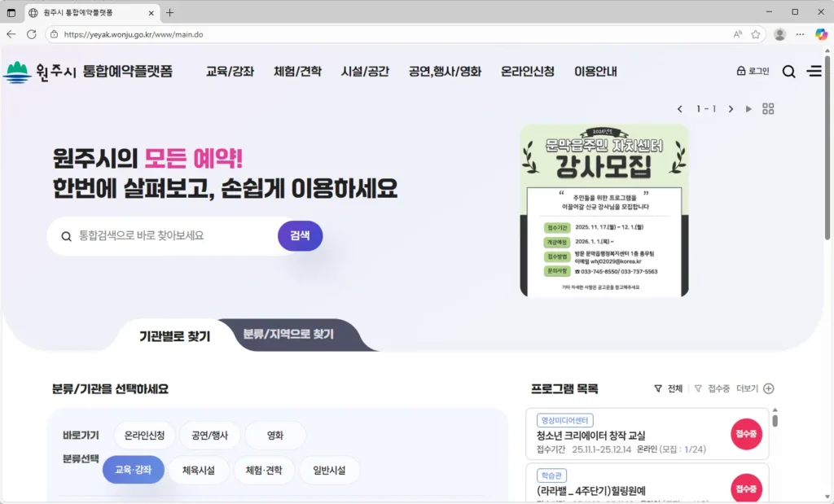The width and height of the screenshot is (834, 504).
Task: Play the banner slideshow with the play icon
Action: click(748, 108)
